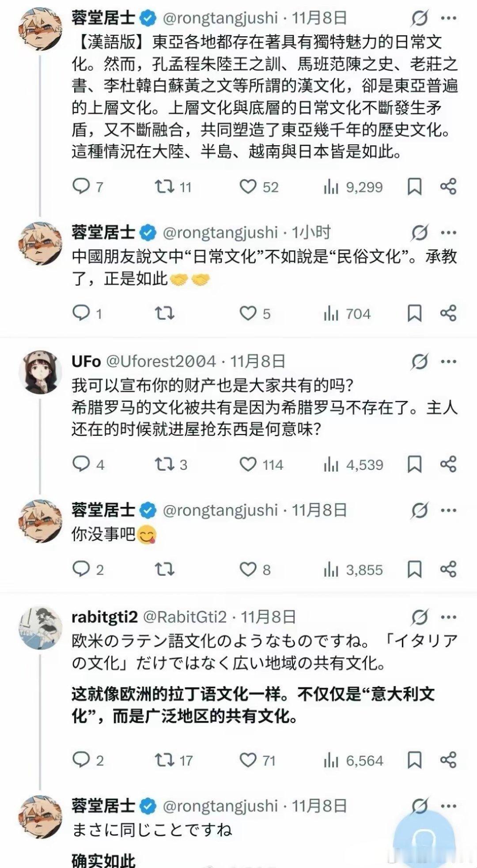477x868 pixels.
Task: Share the 民俗文化 reply with 704 views
Action: [448, 313]
